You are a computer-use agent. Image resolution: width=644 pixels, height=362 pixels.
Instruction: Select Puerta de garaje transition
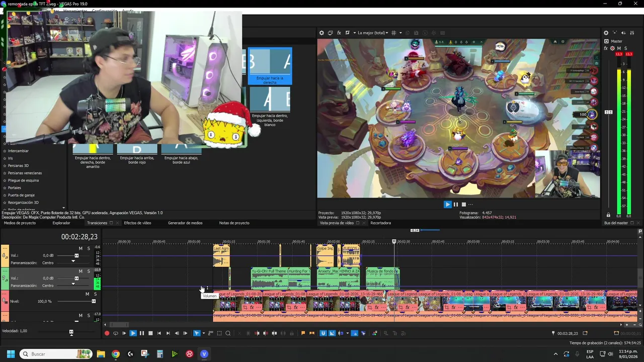[21, 195]
